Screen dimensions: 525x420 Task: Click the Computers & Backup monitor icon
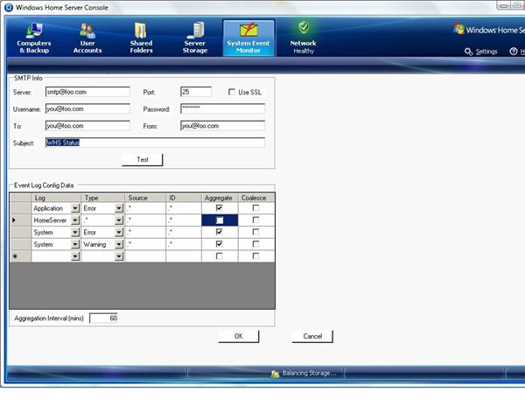[34, 30]
